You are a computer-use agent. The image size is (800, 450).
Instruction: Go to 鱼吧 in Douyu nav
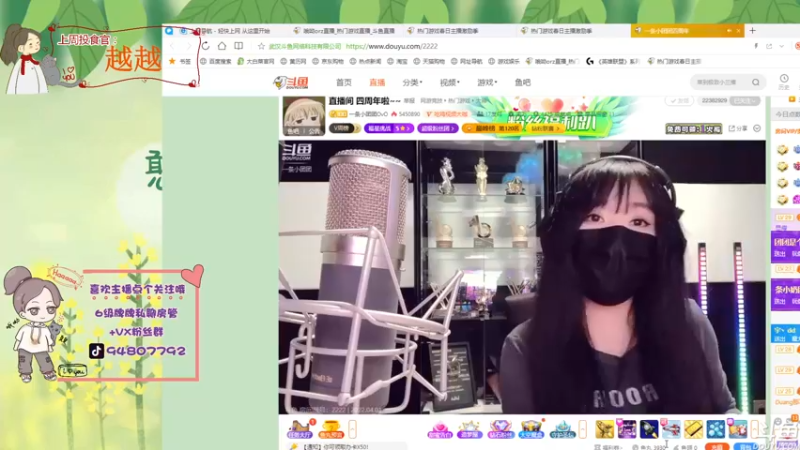point(522,82)
